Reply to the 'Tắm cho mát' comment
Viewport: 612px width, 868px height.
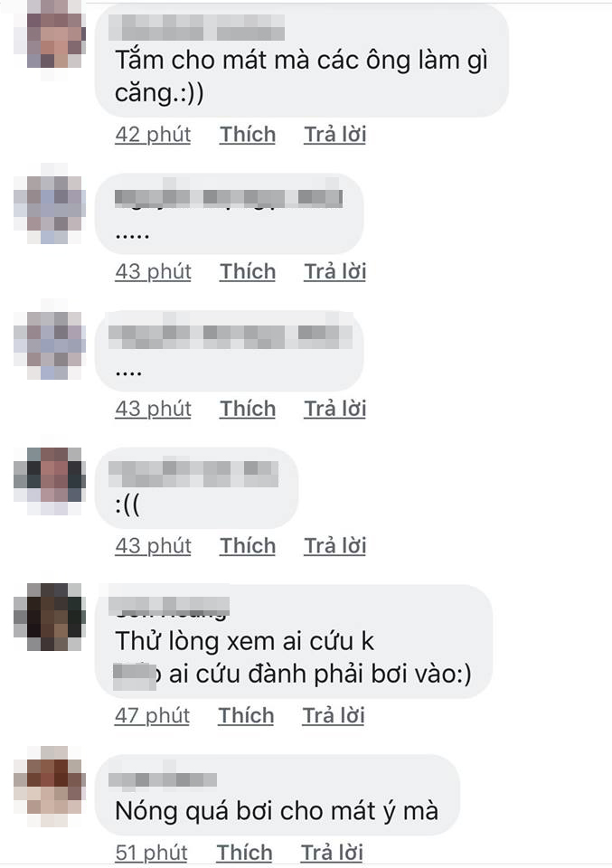pos(334,135)
